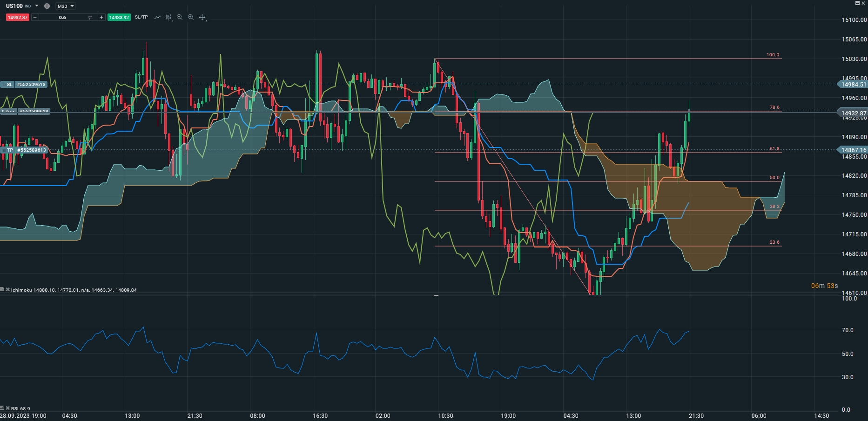Screen dimensions: 868x421
Task: Increase trade volume with plus button
Action: [101, 17]
